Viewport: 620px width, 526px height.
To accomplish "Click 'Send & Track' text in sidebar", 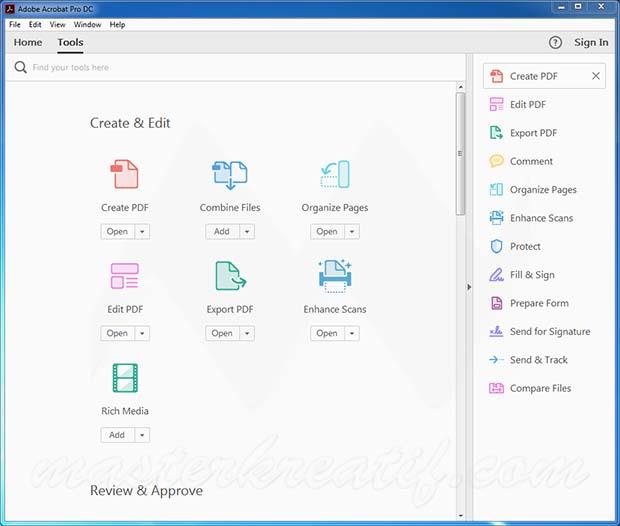I will click(x=539, y=360).
